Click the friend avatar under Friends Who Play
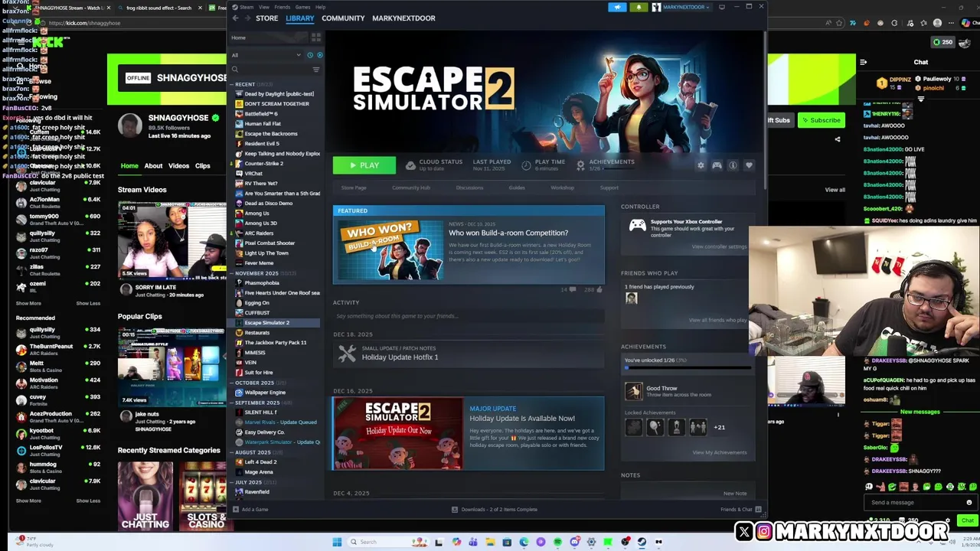Image resolution: width=980 pixels, height=551 pixels. point(631,298)
